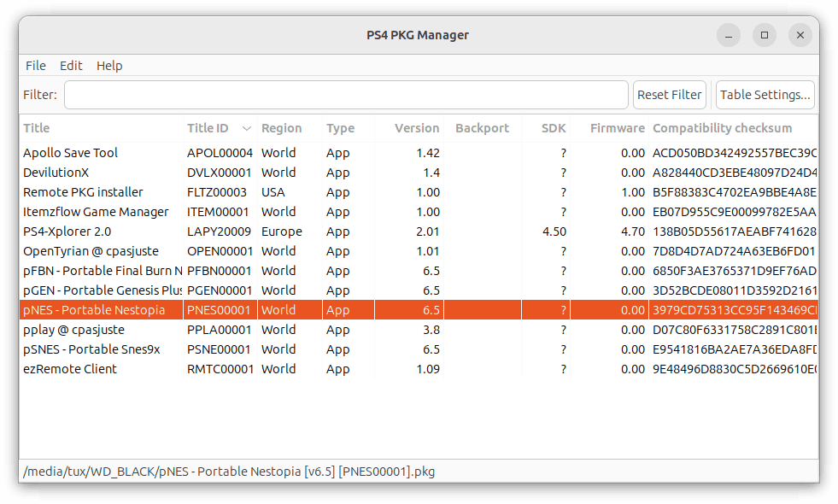838x504 pixels.
Task: Open Table Settings dialog
Action: click(765, 95)
